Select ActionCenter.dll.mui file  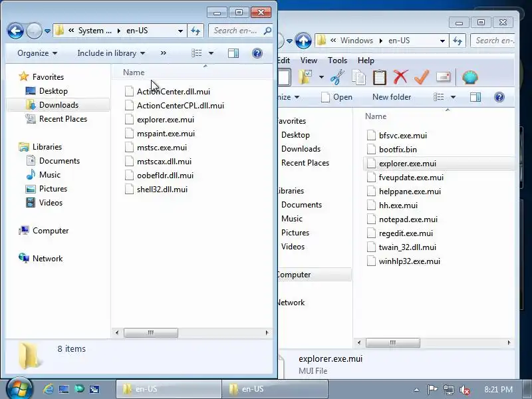[174, 92]
